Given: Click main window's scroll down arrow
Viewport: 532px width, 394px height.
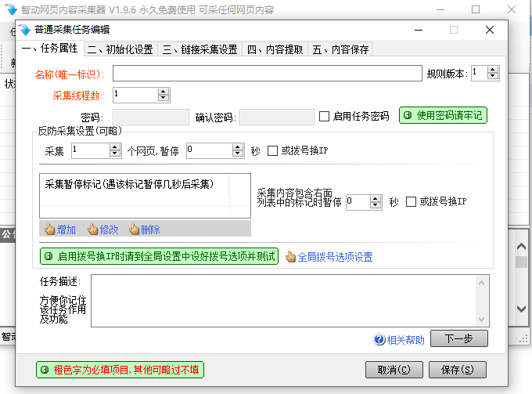Looking at the screenshot, I should point(522,309).
